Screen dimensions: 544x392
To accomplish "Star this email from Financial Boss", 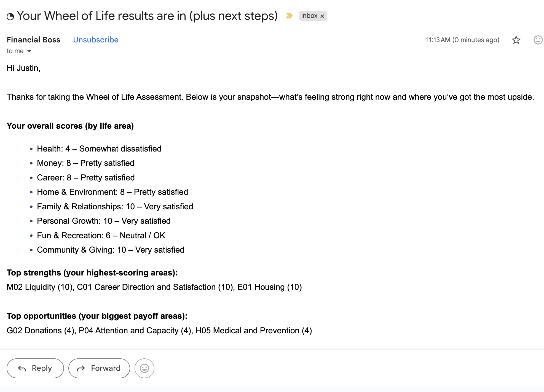I will [516, 40].
